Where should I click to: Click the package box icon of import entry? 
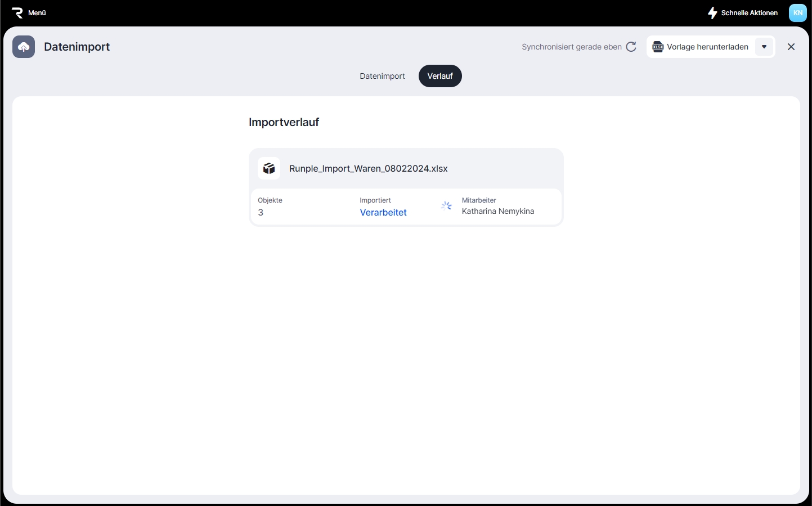click(269, 168)
